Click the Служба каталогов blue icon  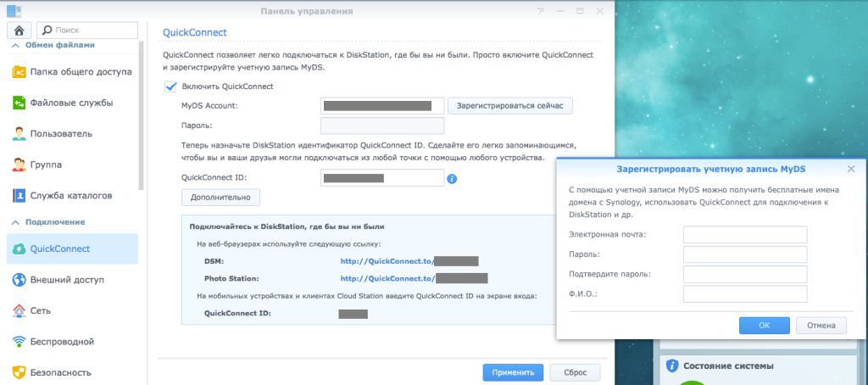click(x=19, y=196)
